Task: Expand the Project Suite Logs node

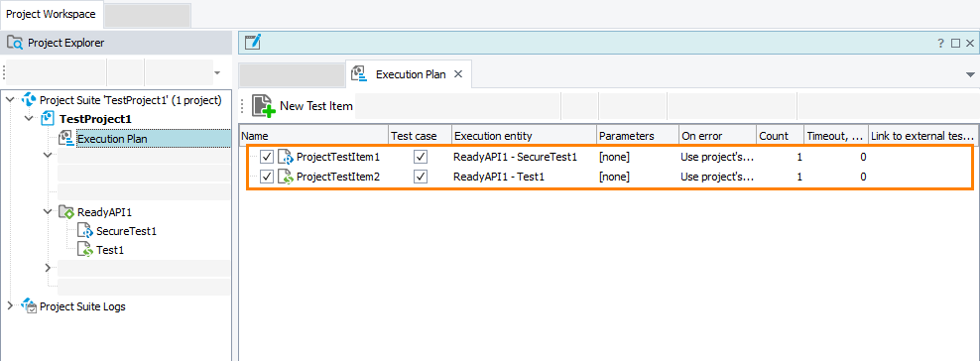Action: [x=9, y=306]
